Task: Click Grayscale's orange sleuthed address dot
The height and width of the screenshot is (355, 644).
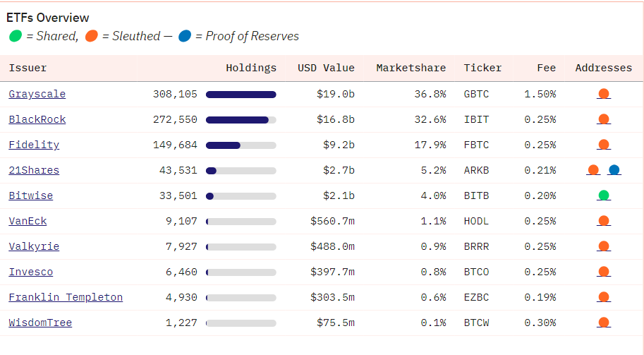Action: point(603,94)
